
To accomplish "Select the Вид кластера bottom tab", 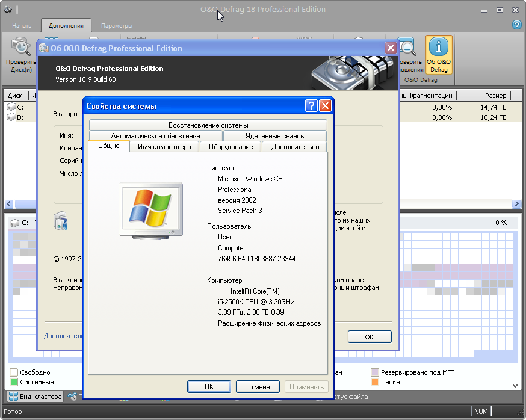I will tap(35, 397).
